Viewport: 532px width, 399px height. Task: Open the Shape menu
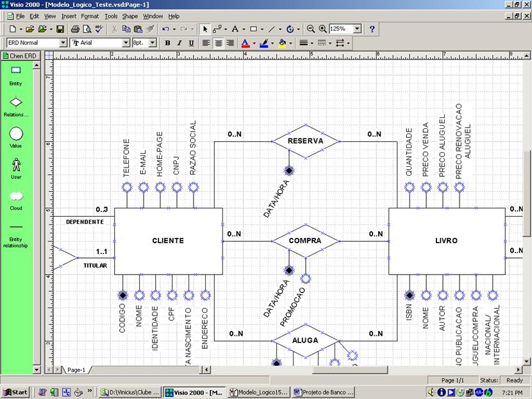[130, 16]
